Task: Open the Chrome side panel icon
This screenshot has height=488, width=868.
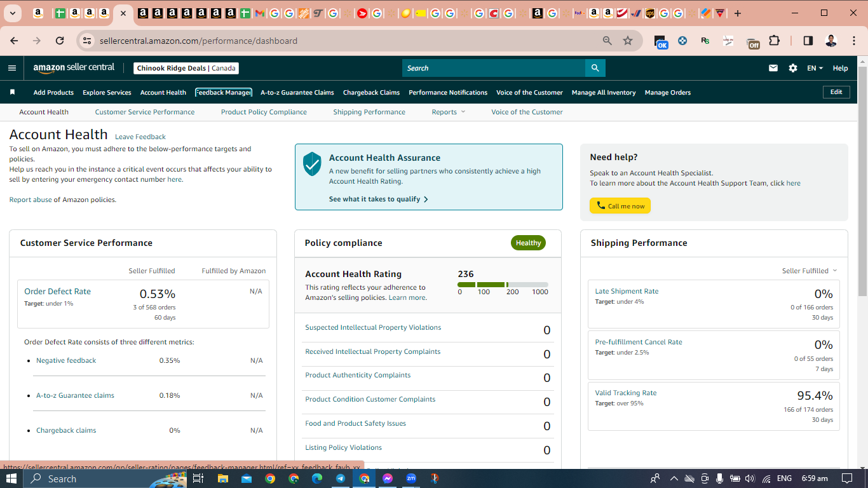Action: (x=808, y=41)
